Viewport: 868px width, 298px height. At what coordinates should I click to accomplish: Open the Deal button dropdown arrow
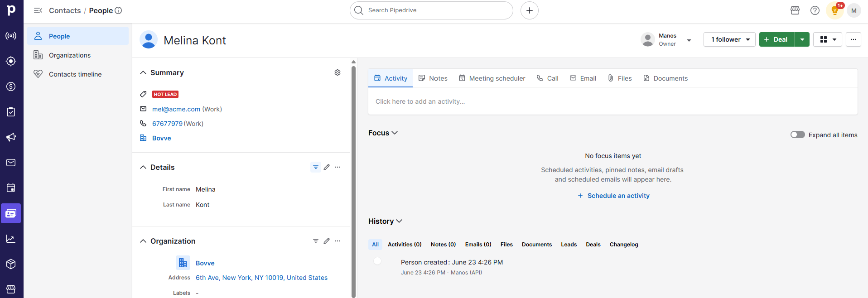[802, 39]
